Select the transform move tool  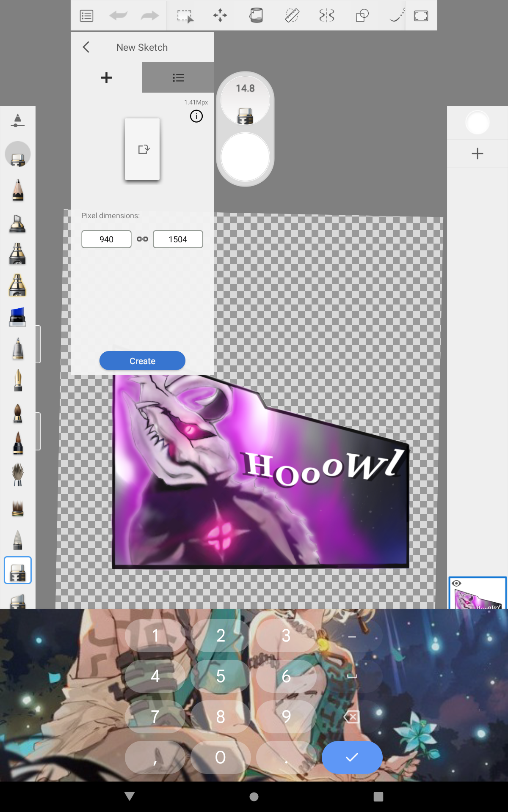(220, 16)
